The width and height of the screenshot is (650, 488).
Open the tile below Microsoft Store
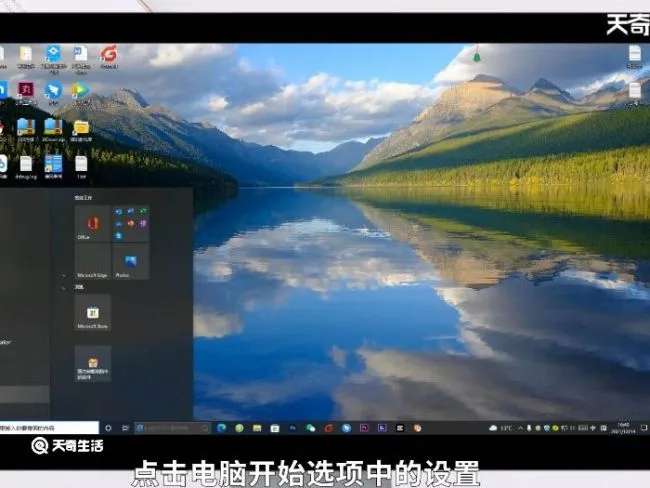pos(93,364)
